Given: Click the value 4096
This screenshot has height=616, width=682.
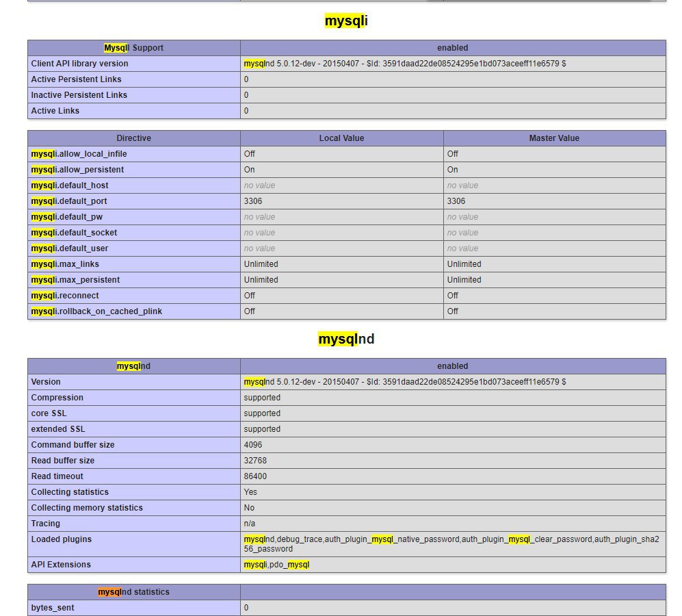Looking at the screenshot, I should point(252,444).
